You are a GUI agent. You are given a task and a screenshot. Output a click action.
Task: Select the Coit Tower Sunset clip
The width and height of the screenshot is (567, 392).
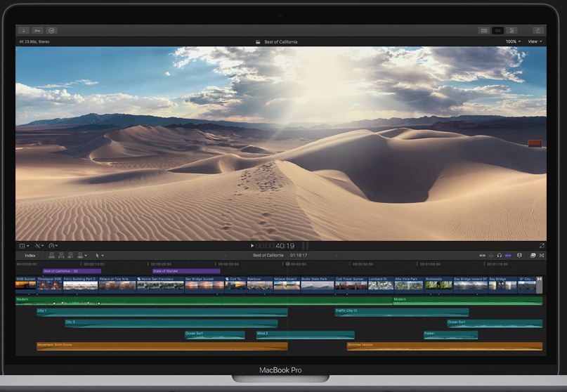[x=351, y=284]
